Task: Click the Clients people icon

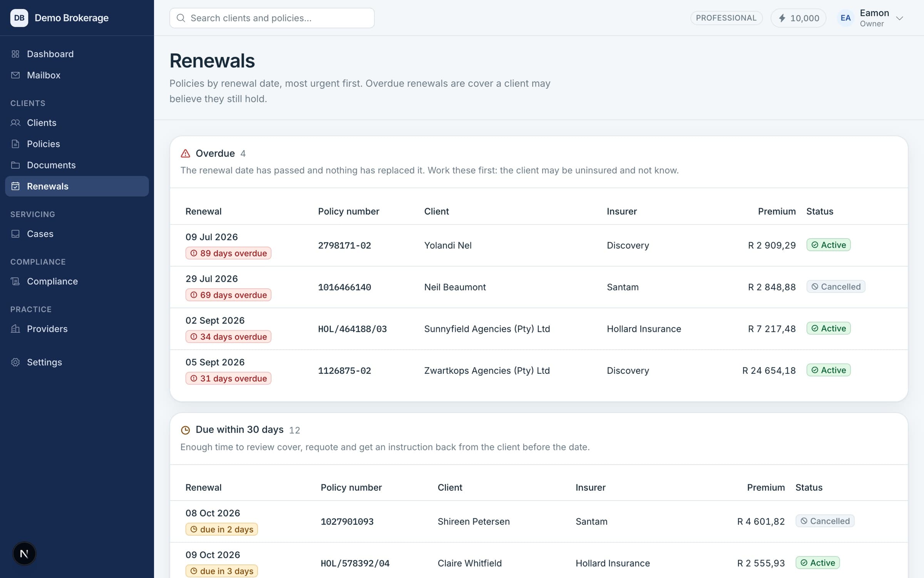Action: (15, 123)
